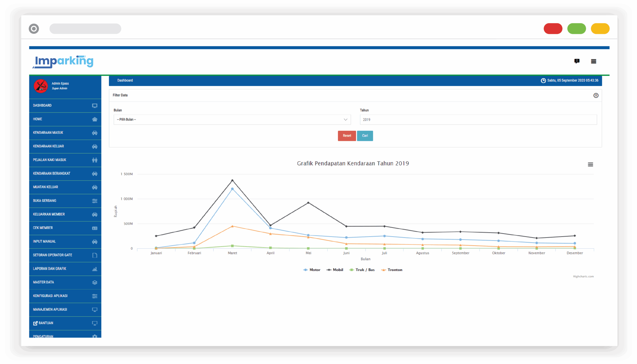
Task: Click the chart icon for Laporan dan Grafik
Action: (x=95, y=269)
